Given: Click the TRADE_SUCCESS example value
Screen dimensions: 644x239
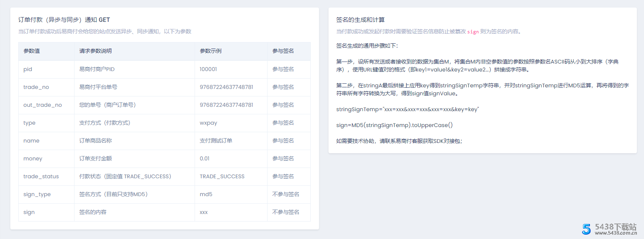Looking at the screenshot, I should coord(222,176).
